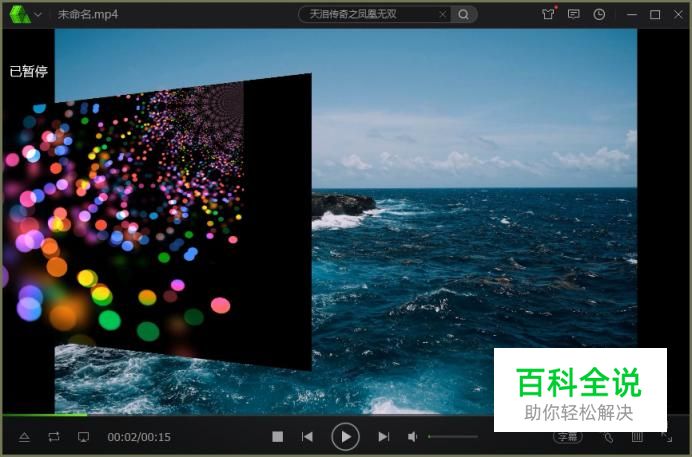692x457 pixels.
Task: Click the paused video picture
Action: pos(346,221)
